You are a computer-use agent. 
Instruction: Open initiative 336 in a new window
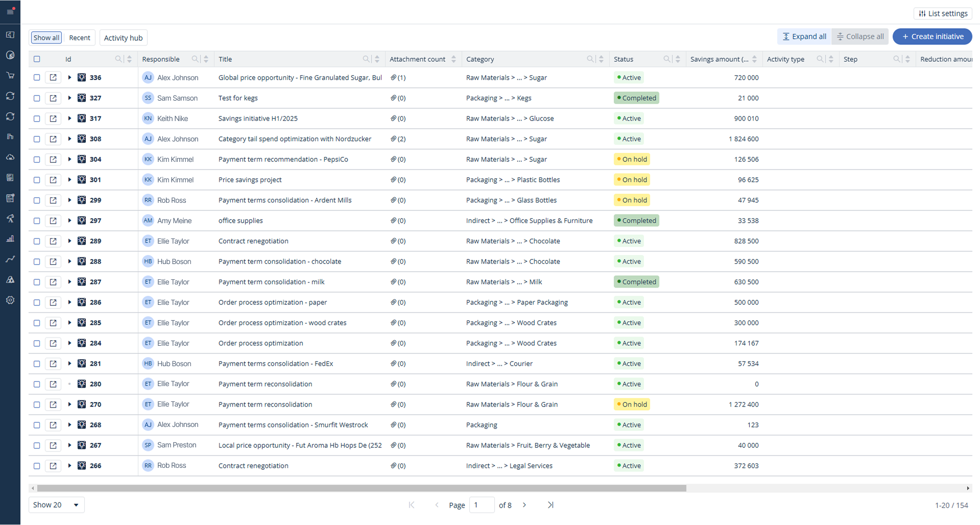coord(53,78)
